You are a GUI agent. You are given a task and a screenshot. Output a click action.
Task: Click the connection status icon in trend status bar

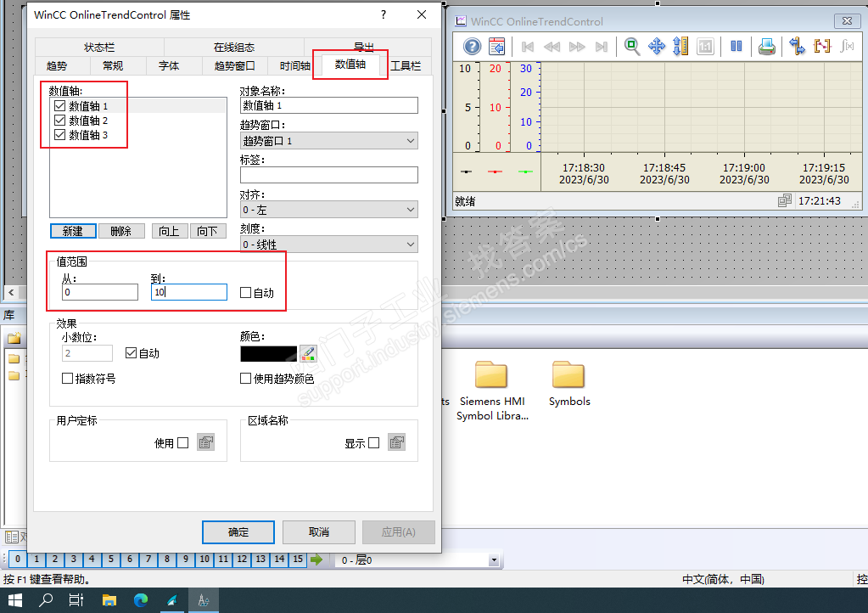[x=784, y=200]
